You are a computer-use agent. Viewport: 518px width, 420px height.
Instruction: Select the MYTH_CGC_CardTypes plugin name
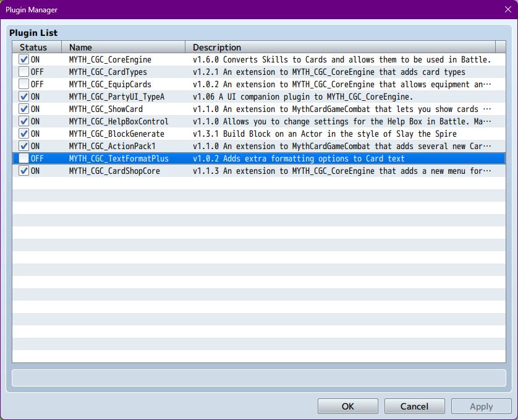[x=108, y=72]
